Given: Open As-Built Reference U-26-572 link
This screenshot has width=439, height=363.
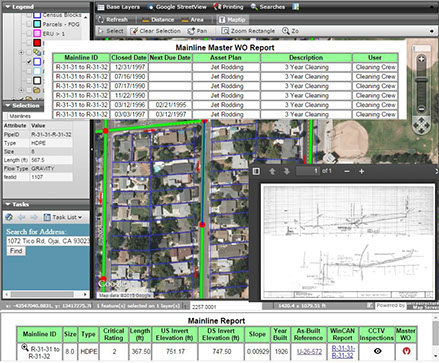Looking at the screenshot, I should click(309, 351).
